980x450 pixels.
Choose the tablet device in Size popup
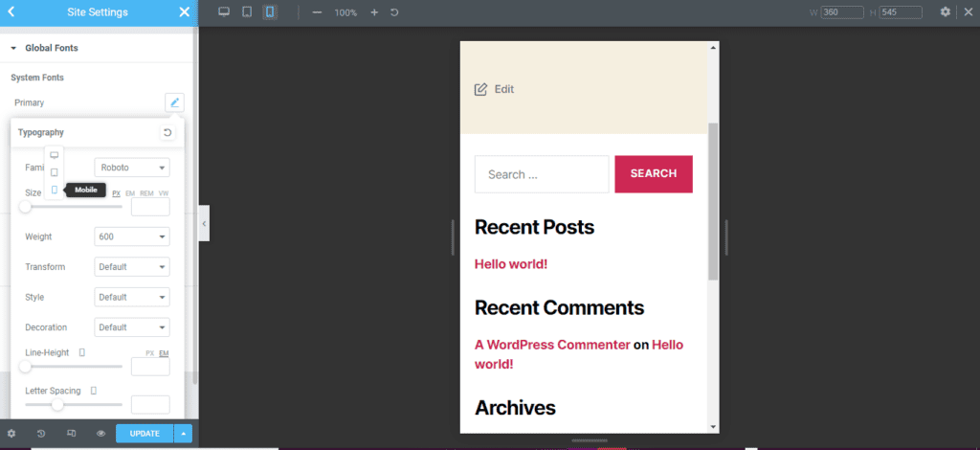55,172
